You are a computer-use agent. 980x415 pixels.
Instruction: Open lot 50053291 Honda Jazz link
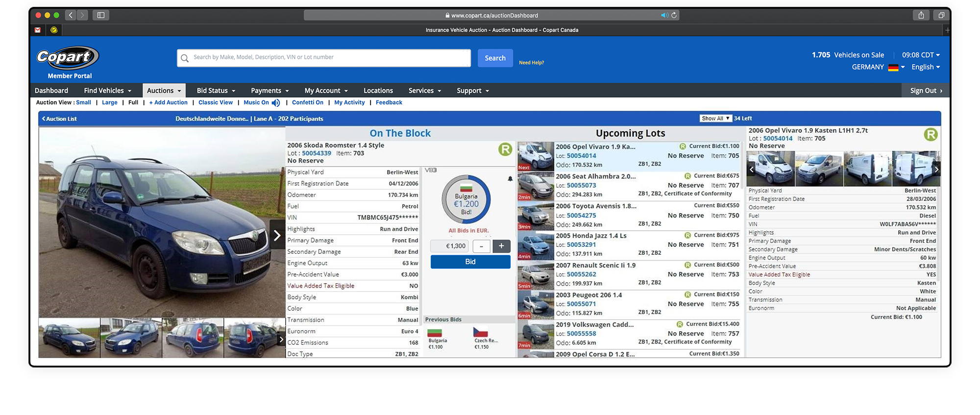(582, 244)
